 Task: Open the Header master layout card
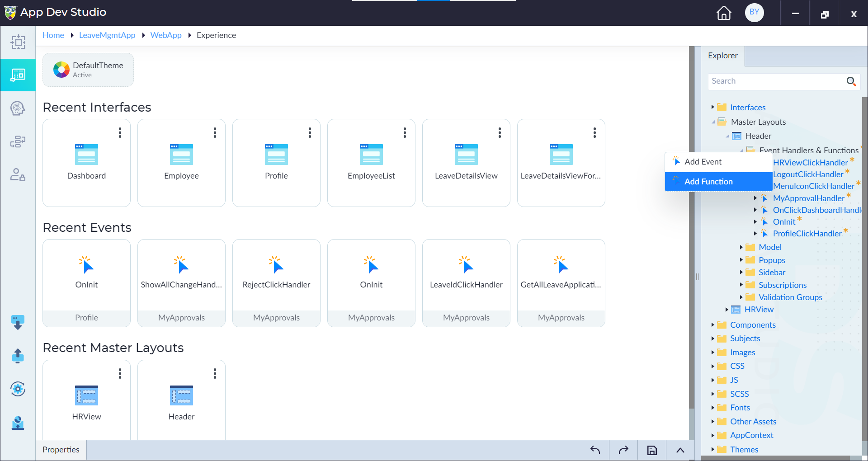(181, 400)
